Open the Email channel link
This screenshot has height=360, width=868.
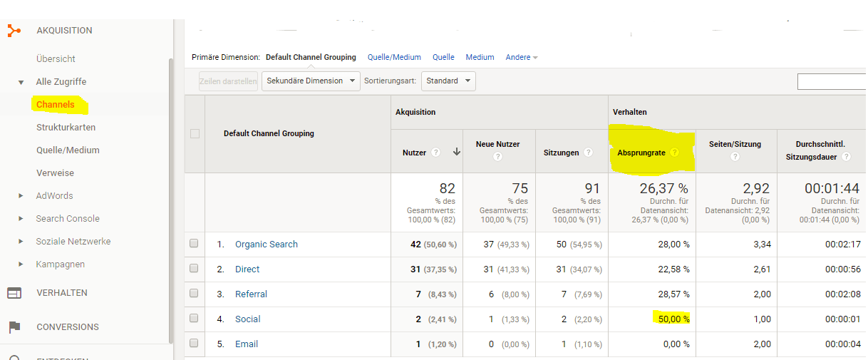tap(247, 344)
